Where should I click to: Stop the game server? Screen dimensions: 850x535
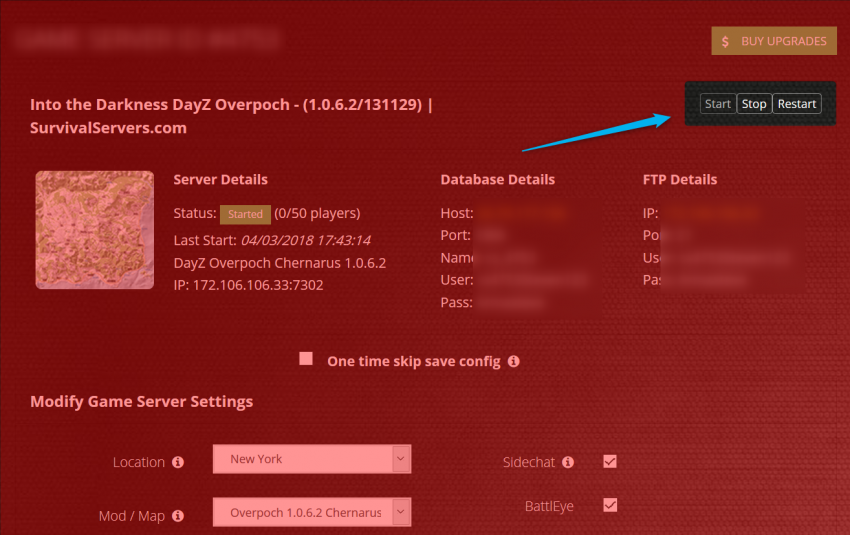coord(754,104)
